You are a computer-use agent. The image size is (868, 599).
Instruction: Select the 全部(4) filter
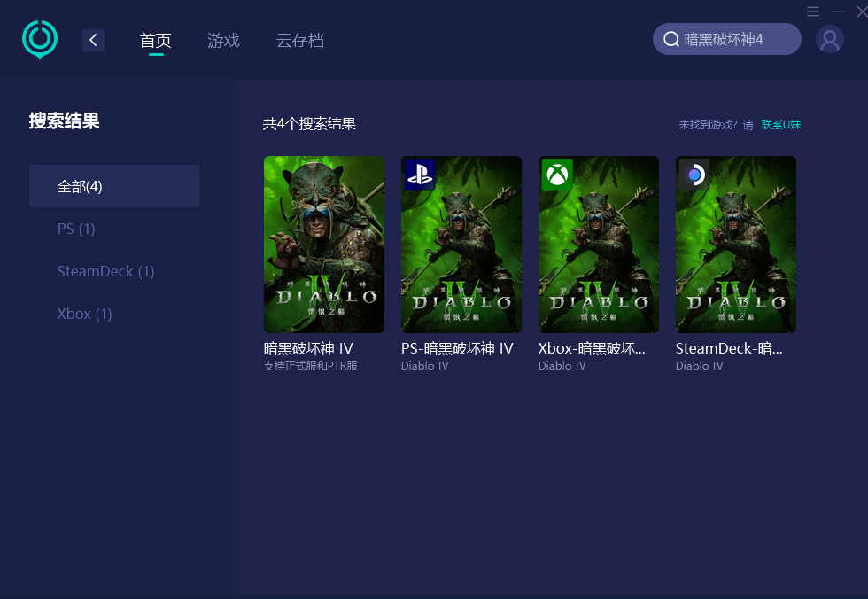click(113, 186)
